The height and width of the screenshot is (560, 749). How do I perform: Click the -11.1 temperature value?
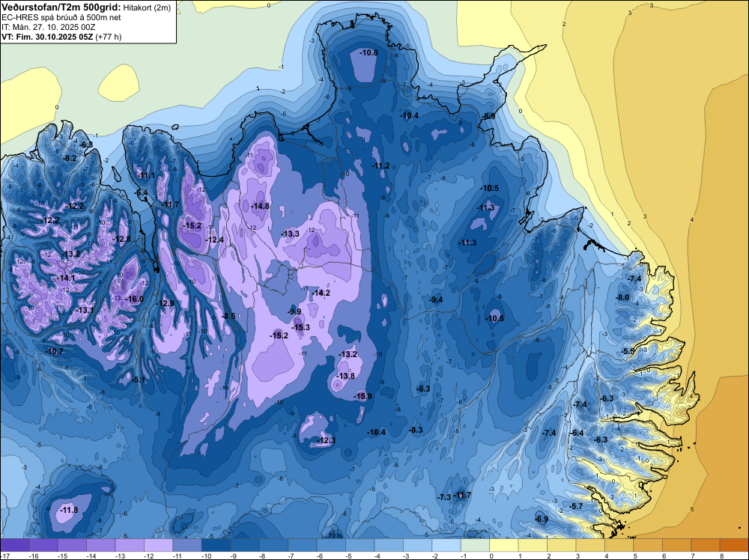(146, 175)
